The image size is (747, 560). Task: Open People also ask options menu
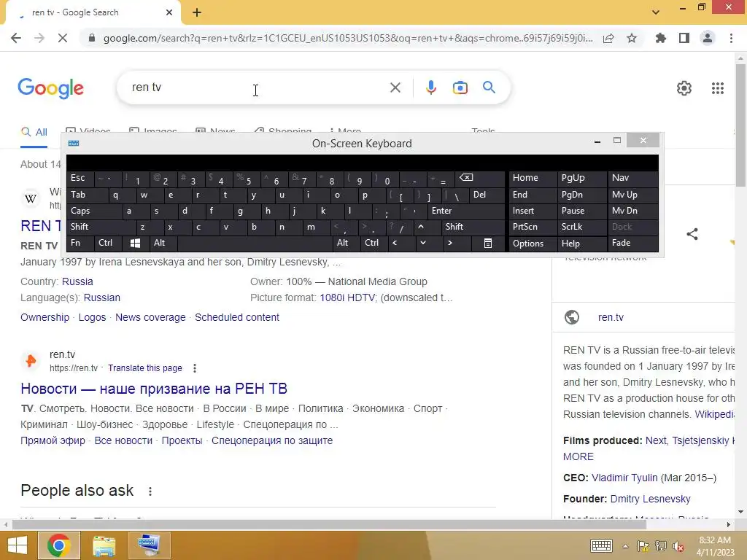pyautogui.click(x=150, y=491)
